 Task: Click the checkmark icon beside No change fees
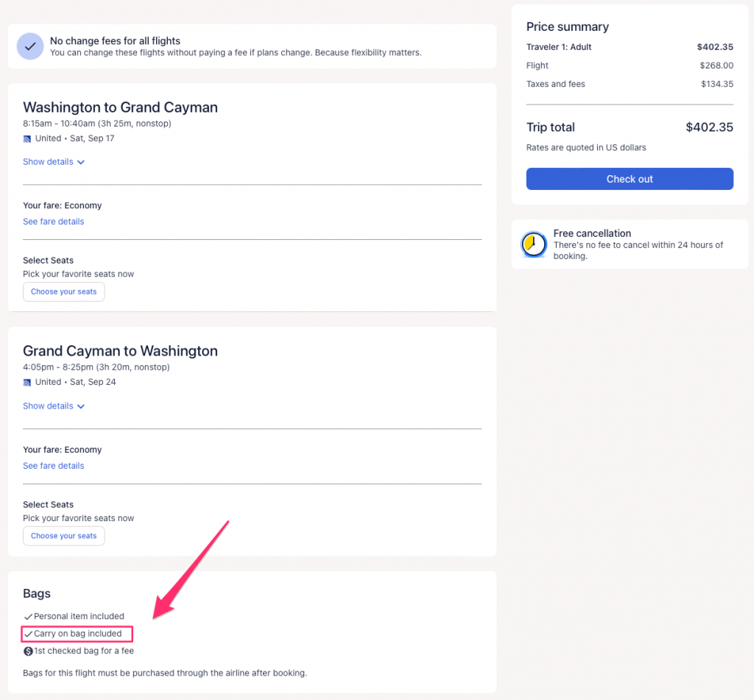click(x=30, y=46)
